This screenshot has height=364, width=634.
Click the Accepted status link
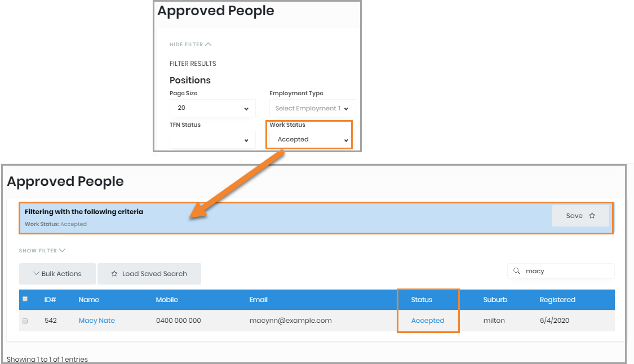coord(428,321)
